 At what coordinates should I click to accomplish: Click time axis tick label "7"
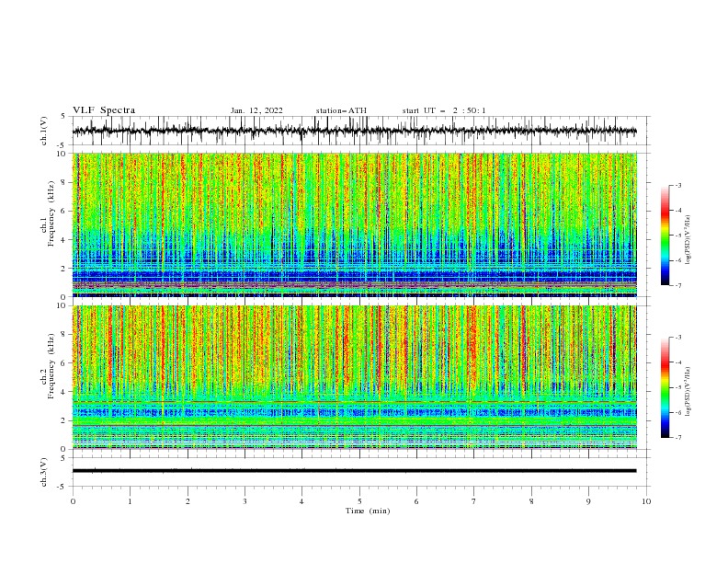click(474, 501)
